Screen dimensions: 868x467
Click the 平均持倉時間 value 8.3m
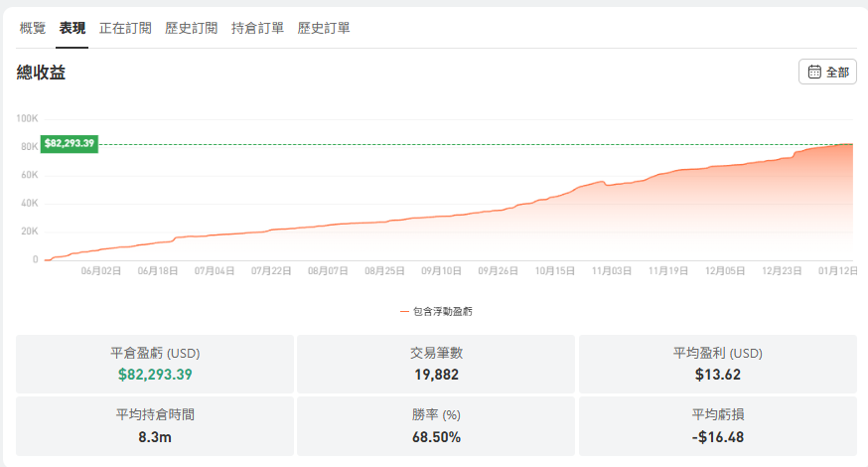coord(155,437)
